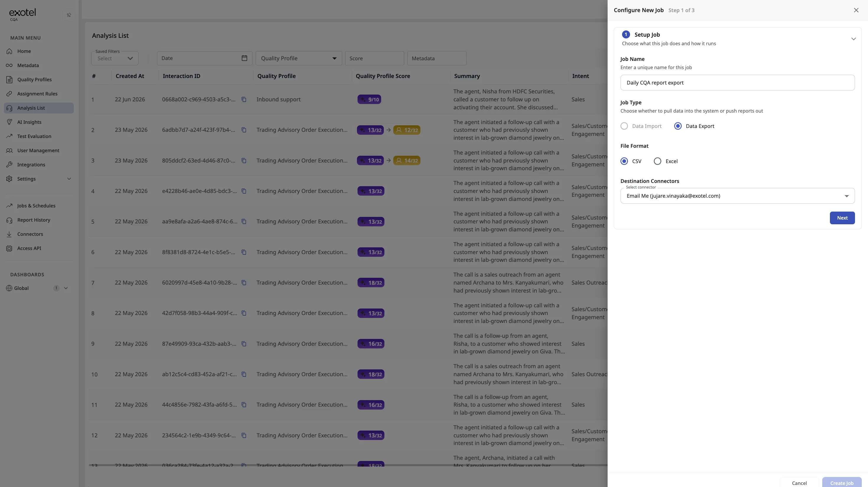Click the Next button
Screen dimensions: 868x487
point(842,218)
